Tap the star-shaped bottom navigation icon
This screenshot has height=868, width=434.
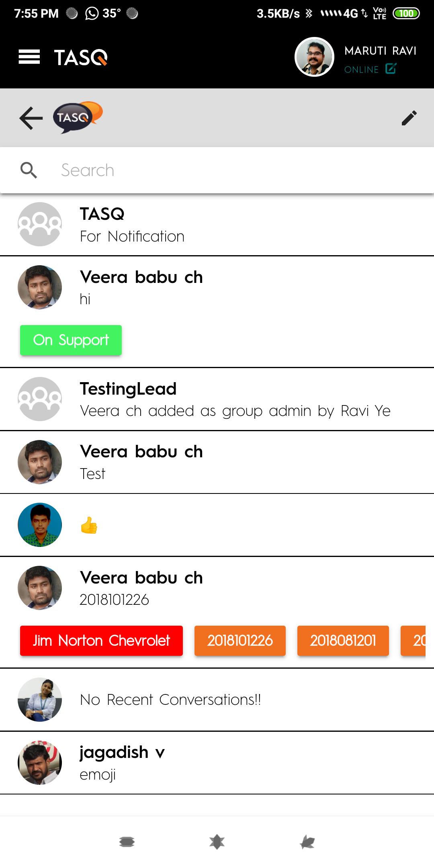click(217, 841)
